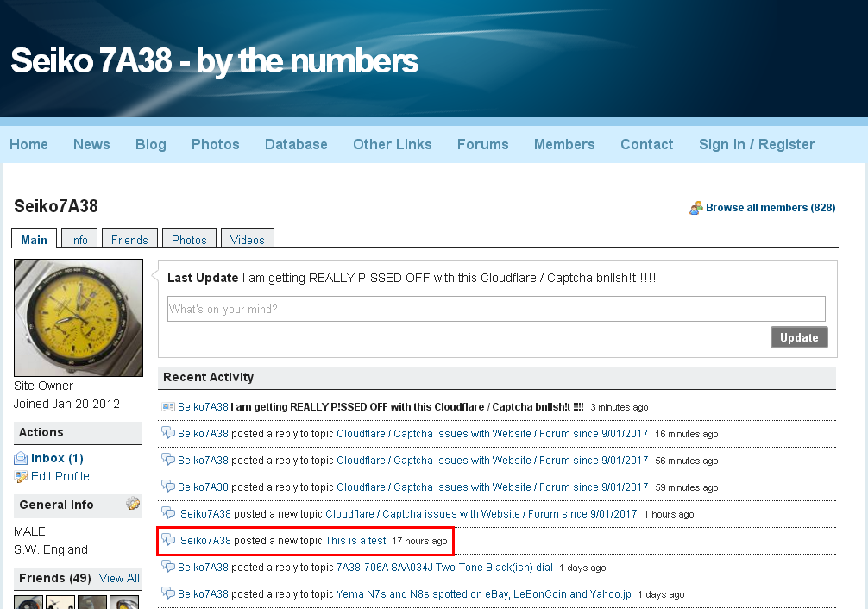This screenshot has width=868, height=609.
Task: Click the 'Joined Jan 20 2012' text
Action: coord(66,404)
